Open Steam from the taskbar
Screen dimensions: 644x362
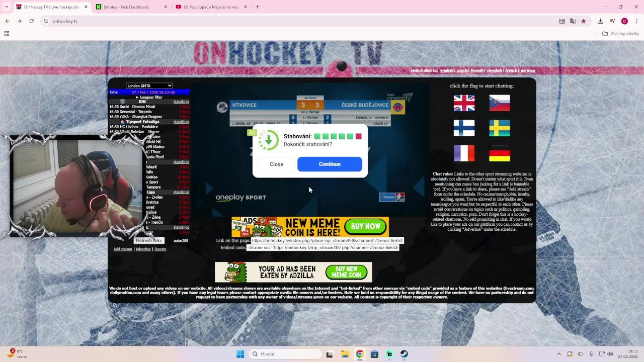[404, 354]
